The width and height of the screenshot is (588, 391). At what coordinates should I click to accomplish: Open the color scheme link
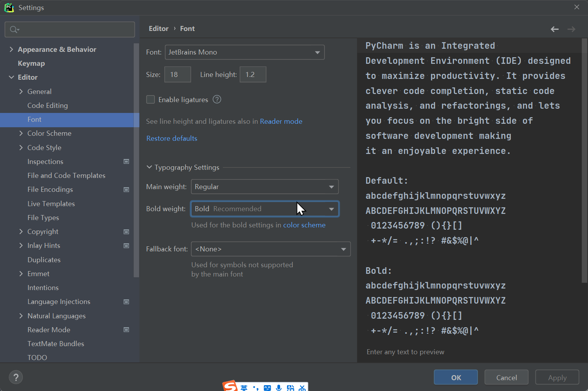(x=304, y=225)
